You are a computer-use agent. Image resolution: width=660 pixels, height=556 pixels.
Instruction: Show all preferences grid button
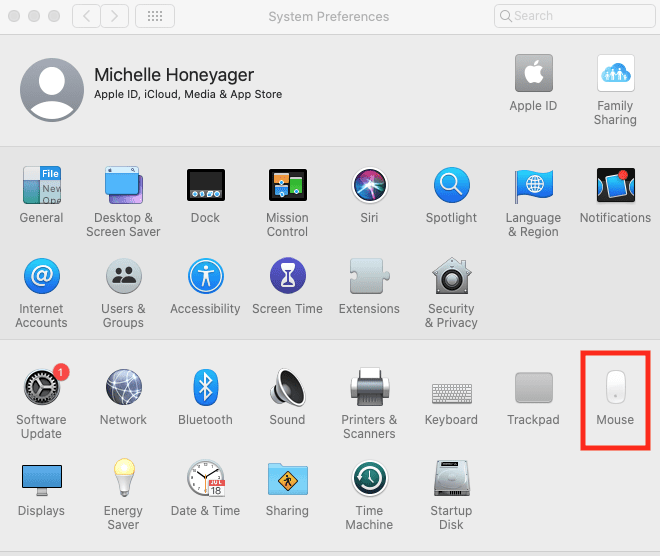coord(154,16)
